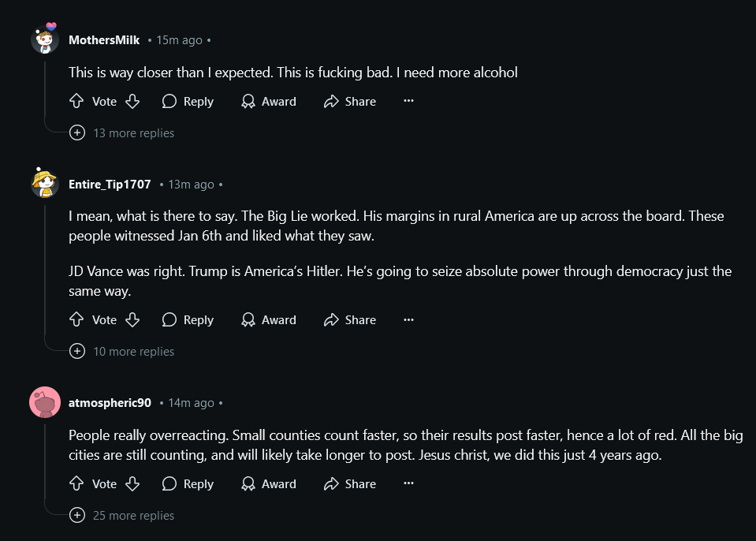Viewport: 756px width, 541px height.
Task: Open more options on atmospheric90's comment
Action: 408,483
